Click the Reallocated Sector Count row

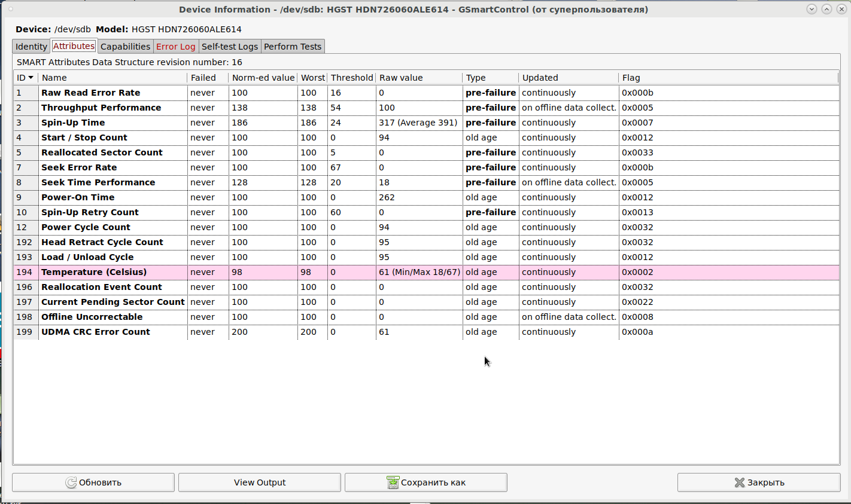click(x=102, y=152)
